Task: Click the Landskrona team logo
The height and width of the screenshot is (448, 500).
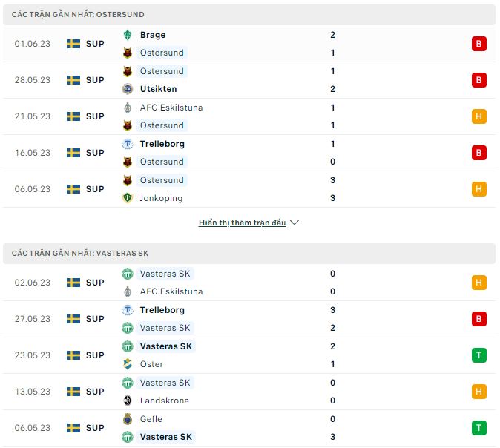Action: [128, 401]
